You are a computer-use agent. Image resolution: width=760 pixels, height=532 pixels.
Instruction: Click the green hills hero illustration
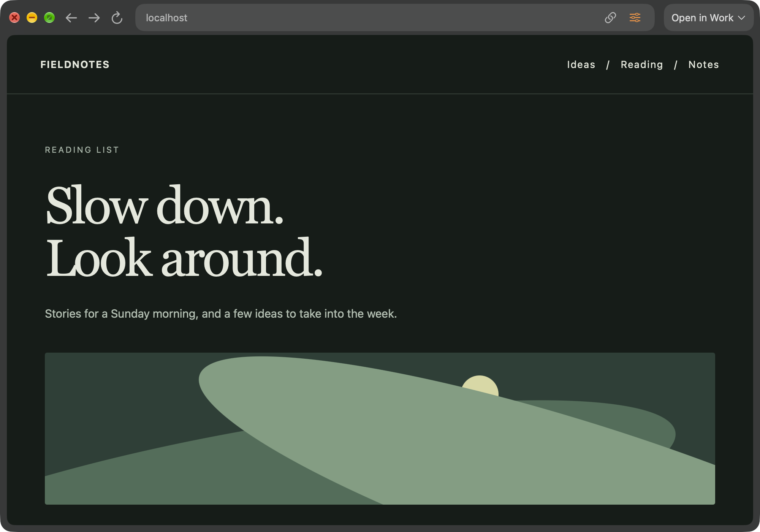click(380, 429)
